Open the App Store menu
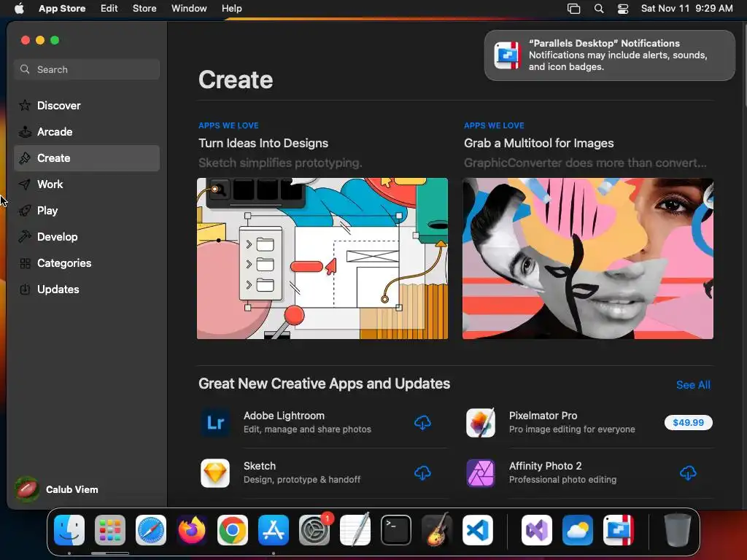The image size is (747, 560). tap(62, 8)
